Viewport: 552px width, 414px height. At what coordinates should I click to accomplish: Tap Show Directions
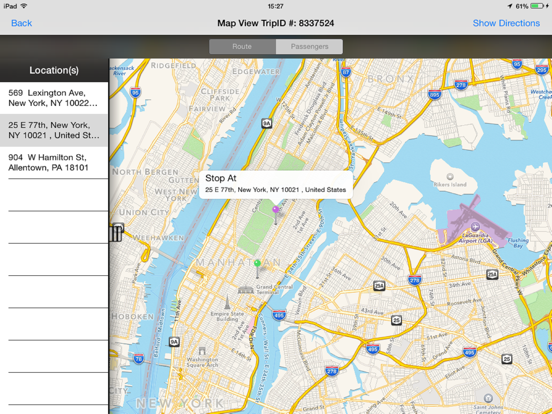[x=506, y=23]
